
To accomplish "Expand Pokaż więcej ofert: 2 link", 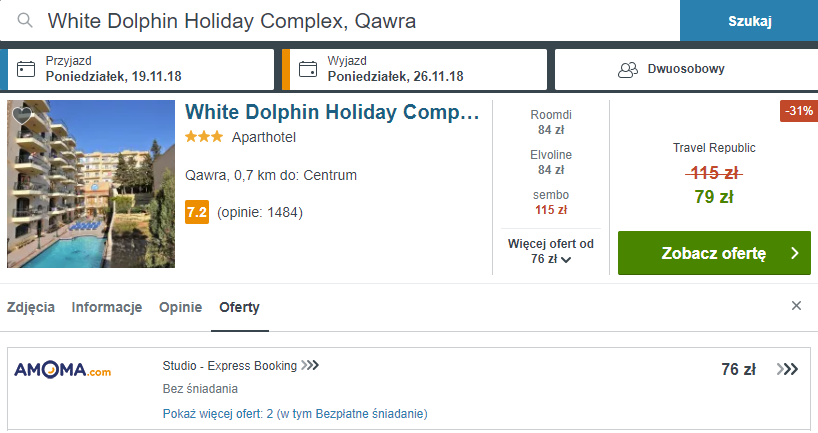I will point(295,414).
